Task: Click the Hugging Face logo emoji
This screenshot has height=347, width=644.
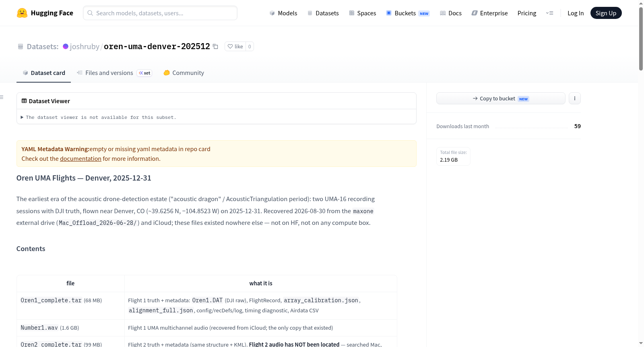Action: pos(22,13)
